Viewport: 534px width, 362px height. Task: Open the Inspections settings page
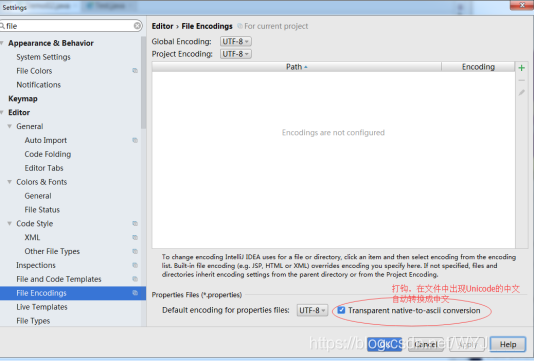tap(36, 265)
